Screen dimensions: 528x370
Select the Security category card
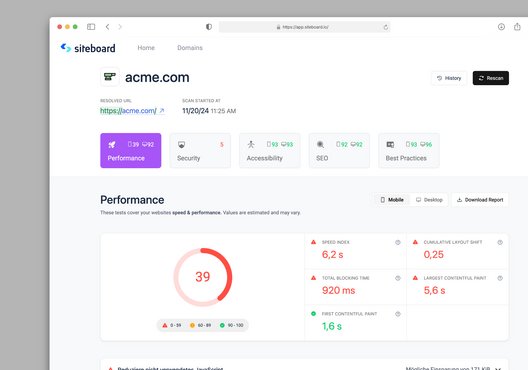click(200, 150)
